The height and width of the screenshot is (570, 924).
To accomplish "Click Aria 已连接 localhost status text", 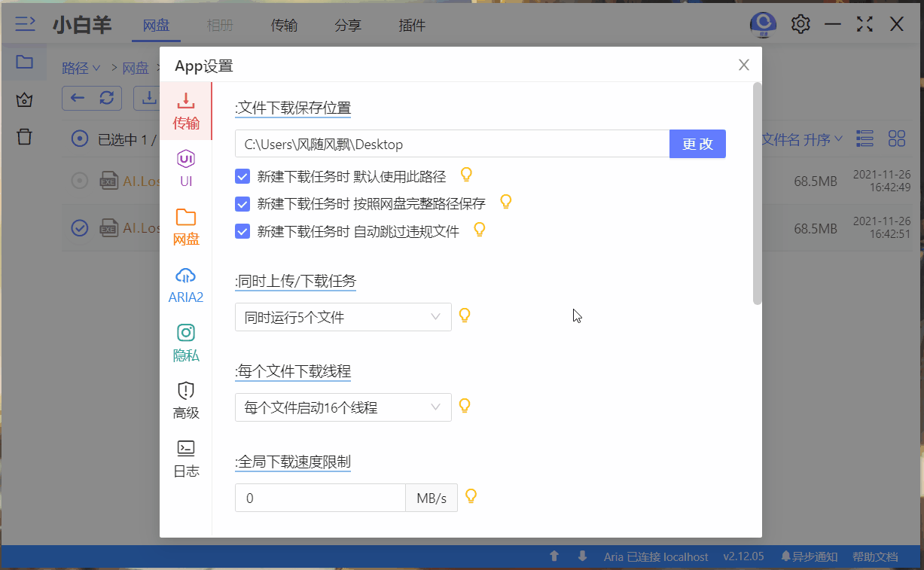I will click(x=656, y=557).
